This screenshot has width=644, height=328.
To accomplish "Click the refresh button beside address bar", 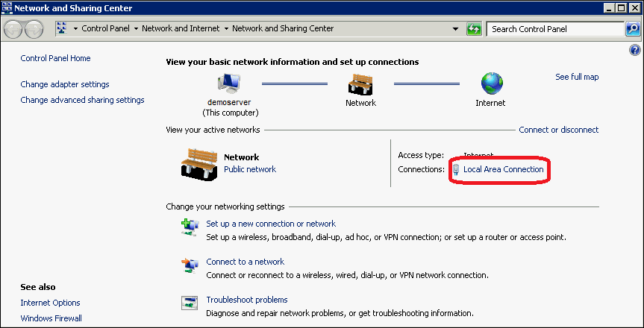I will pos(474,29).
